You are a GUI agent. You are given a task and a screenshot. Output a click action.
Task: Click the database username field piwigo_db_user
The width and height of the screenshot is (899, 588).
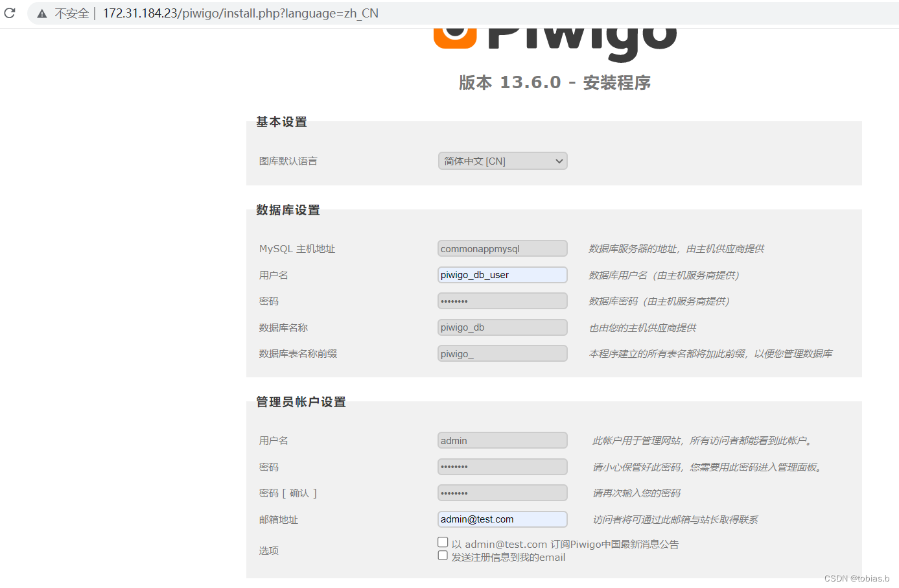(502, 275)
